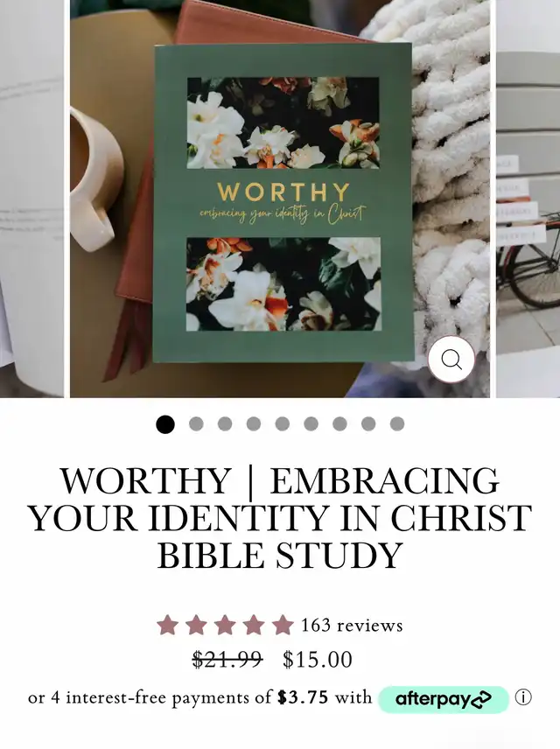The width and height of the screenshot is (560, 749).
Task: Show the sixth carousel image dot
Action: pyautogui.click(x=311, y=423)
